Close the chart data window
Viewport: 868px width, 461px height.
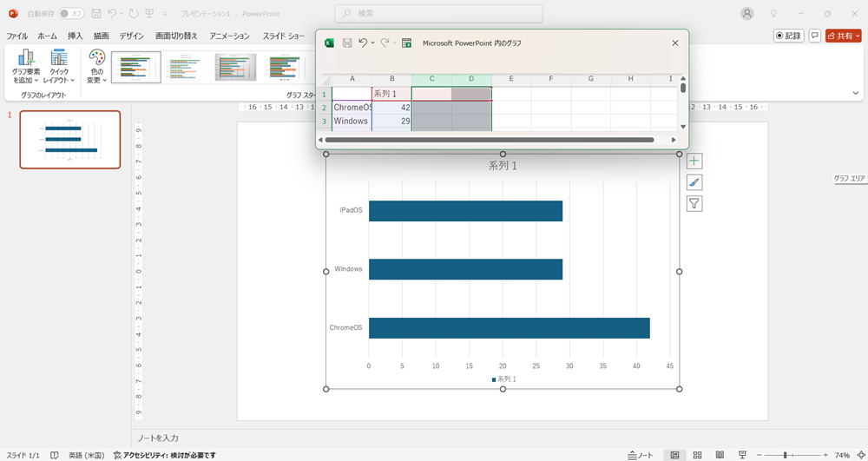pyautogui.click(x=674, y=43)
